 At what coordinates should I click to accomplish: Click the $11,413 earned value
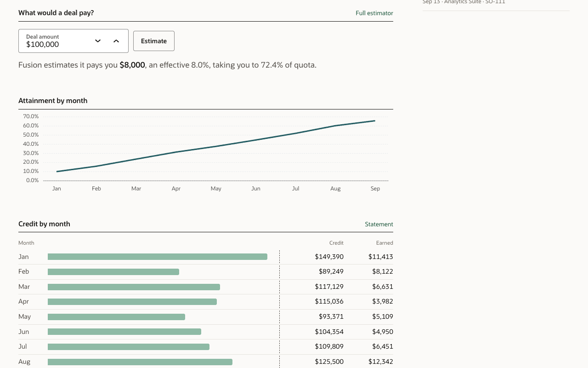click(x=381, y=257)
